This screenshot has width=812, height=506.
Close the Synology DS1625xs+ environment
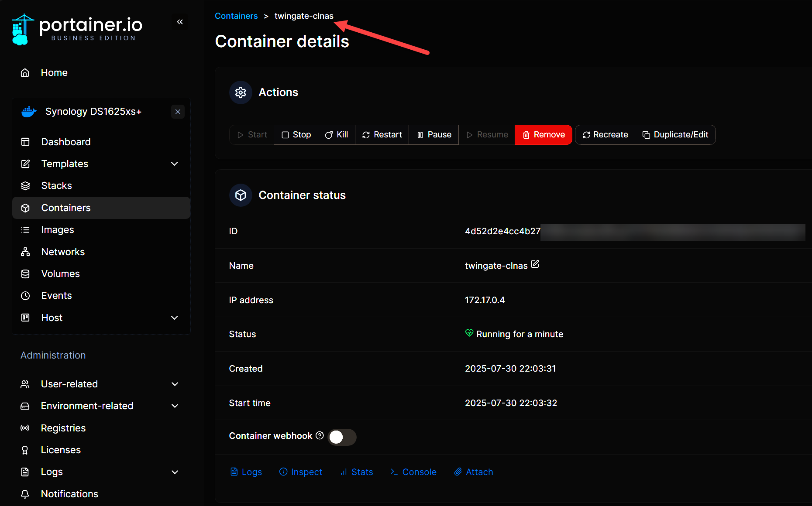(x=178, y=112)
